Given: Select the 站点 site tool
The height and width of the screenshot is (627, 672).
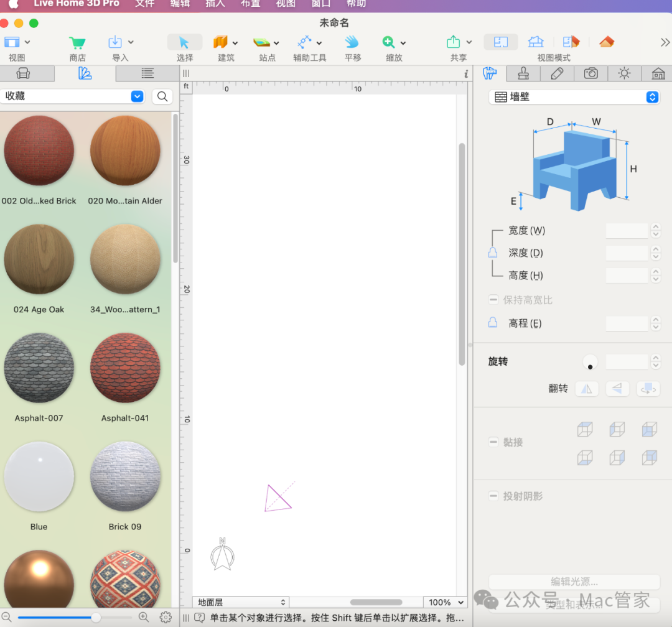Looking at the screenshot, I should 261,42.
